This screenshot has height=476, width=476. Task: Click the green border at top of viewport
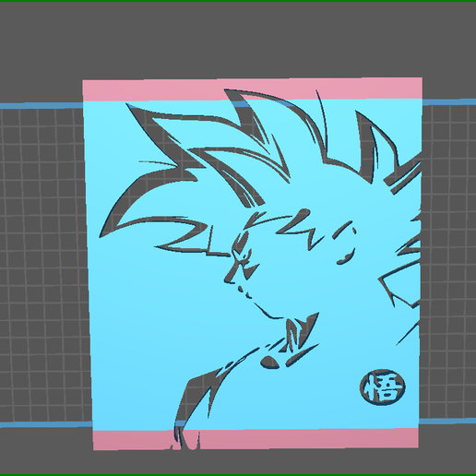pos(238,1)
